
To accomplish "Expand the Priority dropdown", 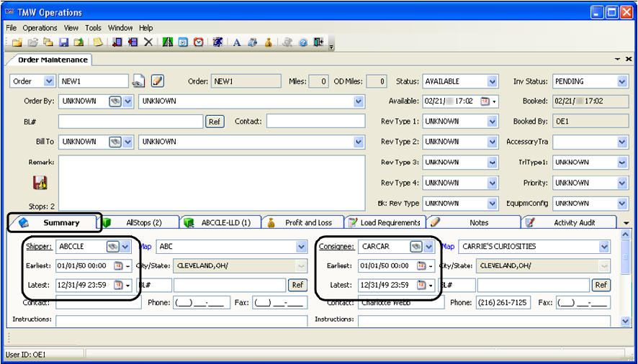I will pos(622,183).
